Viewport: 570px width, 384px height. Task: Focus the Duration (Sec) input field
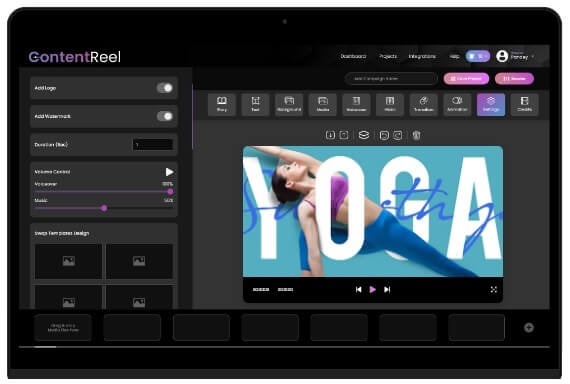coord(153,145)
